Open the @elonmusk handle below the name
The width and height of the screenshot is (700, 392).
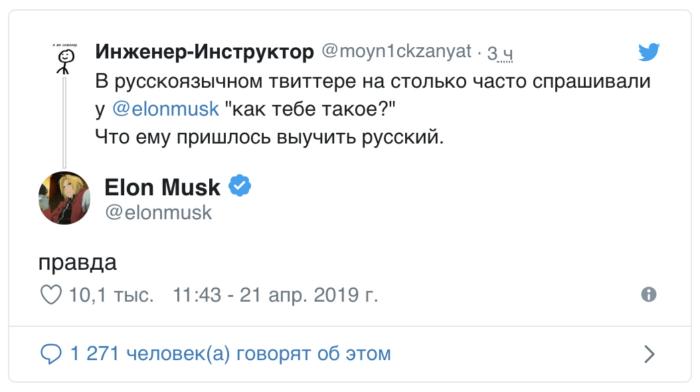pyautogui.click(x=158, y=213)
